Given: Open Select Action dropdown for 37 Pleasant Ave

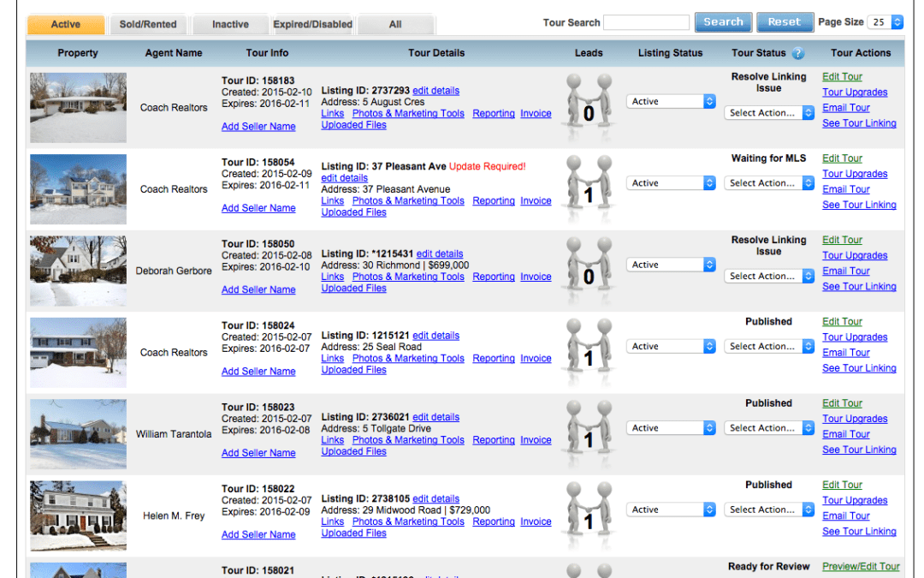Looking at the screenshot, I should 769,183.
